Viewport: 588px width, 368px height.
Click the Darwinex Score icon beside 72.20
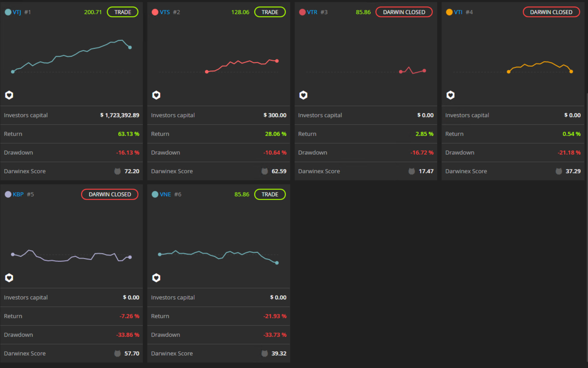tap(118, 171)
